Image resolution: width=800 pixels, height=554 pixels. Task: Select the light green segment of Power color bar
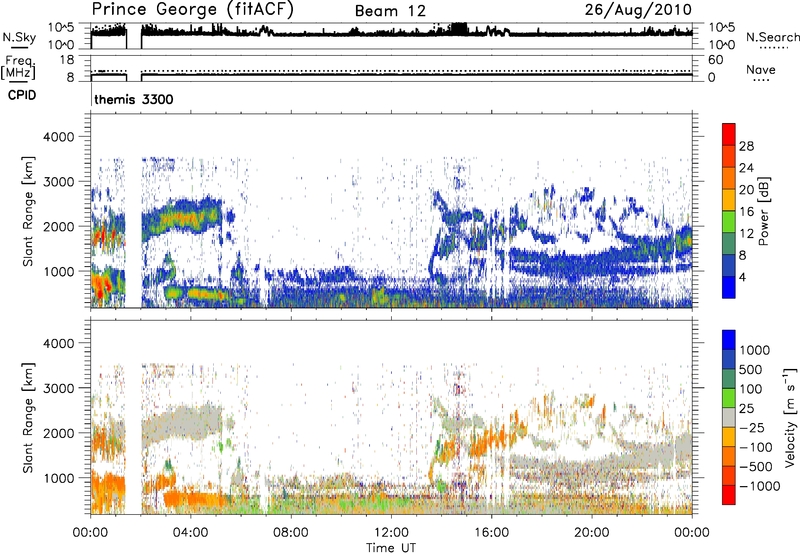pos(729,221)
